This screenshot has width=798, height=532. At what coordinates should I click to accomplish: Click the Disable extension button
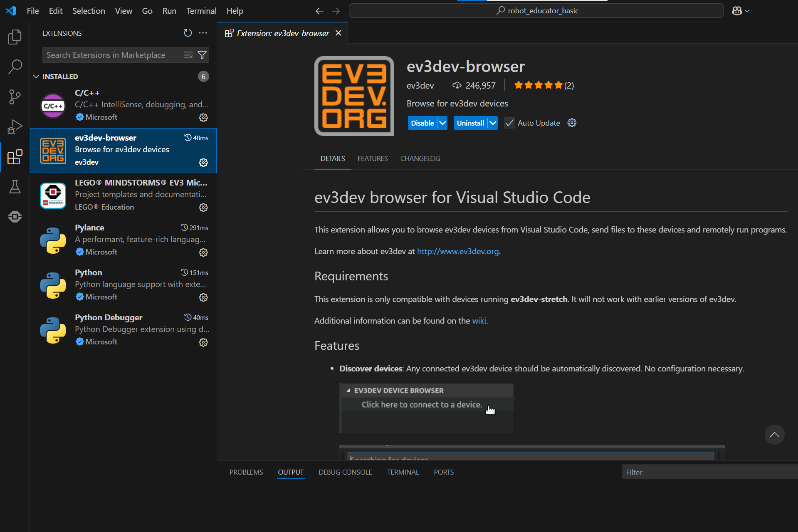pyautogui.click(x=422, y=123)
